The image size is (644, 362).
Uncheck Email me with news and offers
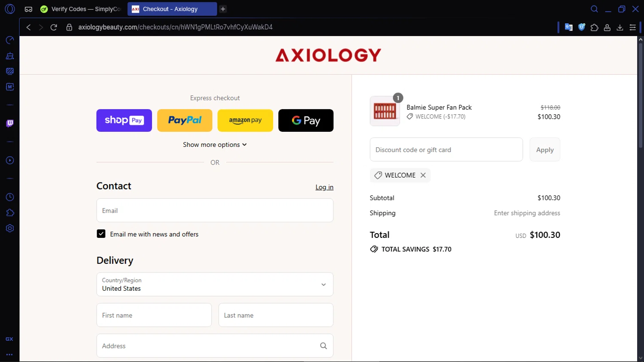[101, 234]
